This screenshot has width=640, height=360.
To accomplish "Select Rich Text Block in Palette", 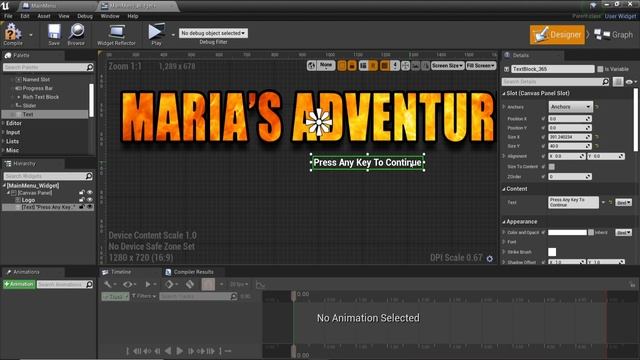I will pyautogui.click(x=40, y=97).
